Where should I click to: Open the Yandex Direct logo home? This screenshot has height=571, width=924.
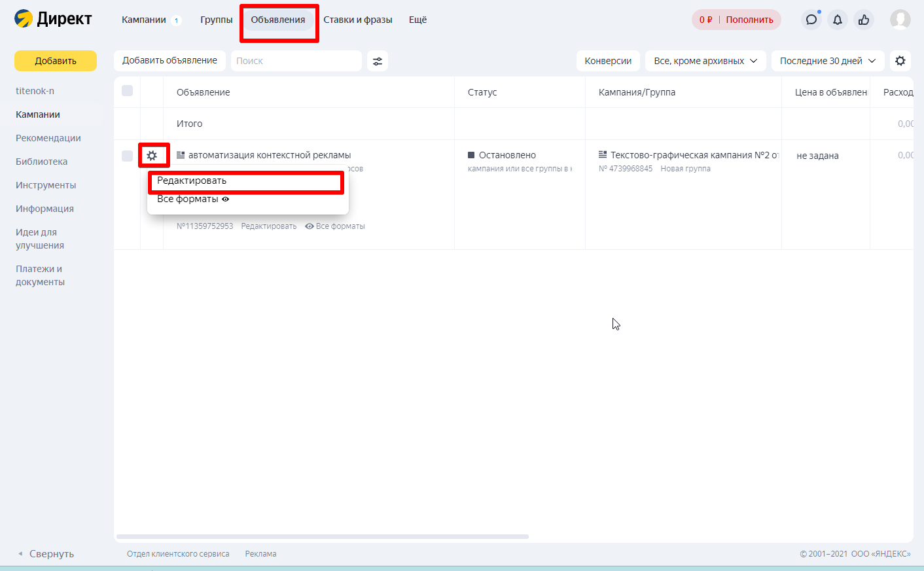[53, 19]
